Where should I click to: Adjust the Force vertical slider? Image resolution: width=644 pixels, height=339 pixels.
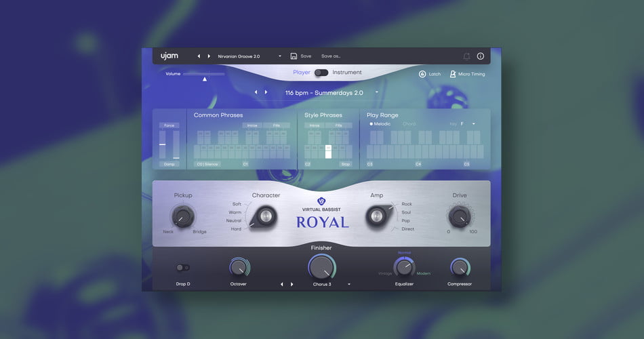pyautogui.click(x=163, y=144)
